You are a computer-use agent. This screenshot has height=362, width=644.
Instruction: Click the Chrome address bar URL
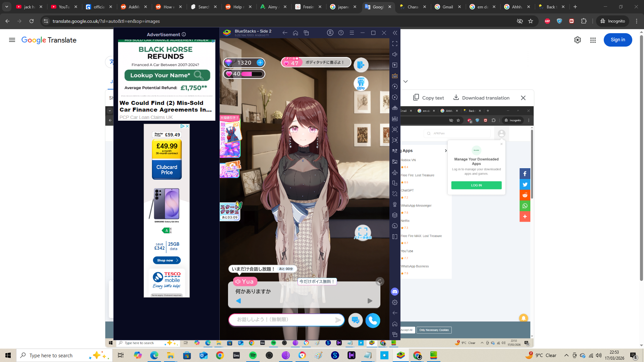point(106,21)
